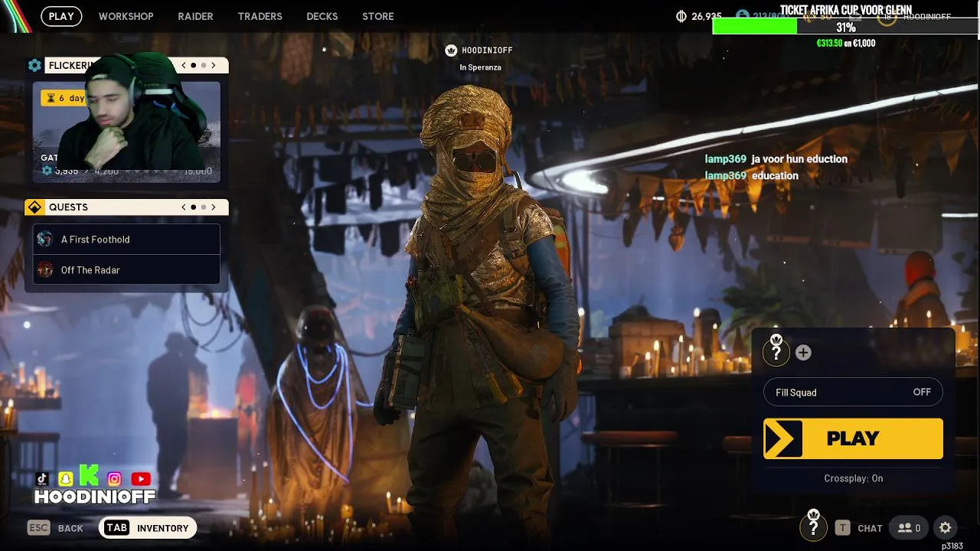The image size is (980, 551).
Task: Select second page dot of Quests panel
Action: [x=203, y=207]
